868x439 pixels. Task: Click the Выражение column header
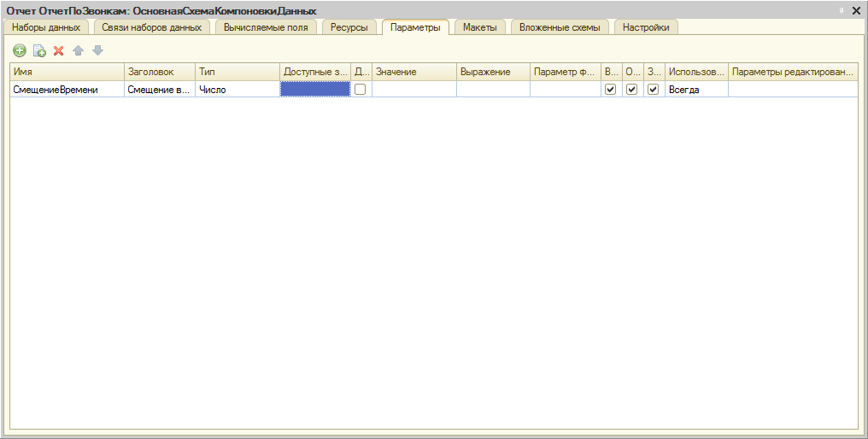click(x=493, y=72)
